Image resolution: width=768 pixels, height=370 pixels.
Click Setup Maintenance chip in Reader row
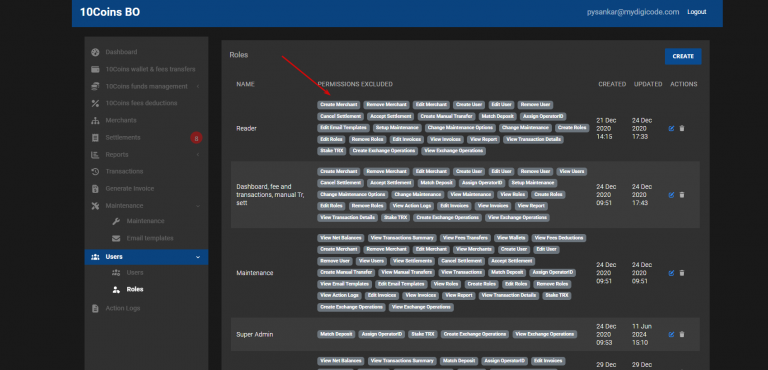click(397, 128)
